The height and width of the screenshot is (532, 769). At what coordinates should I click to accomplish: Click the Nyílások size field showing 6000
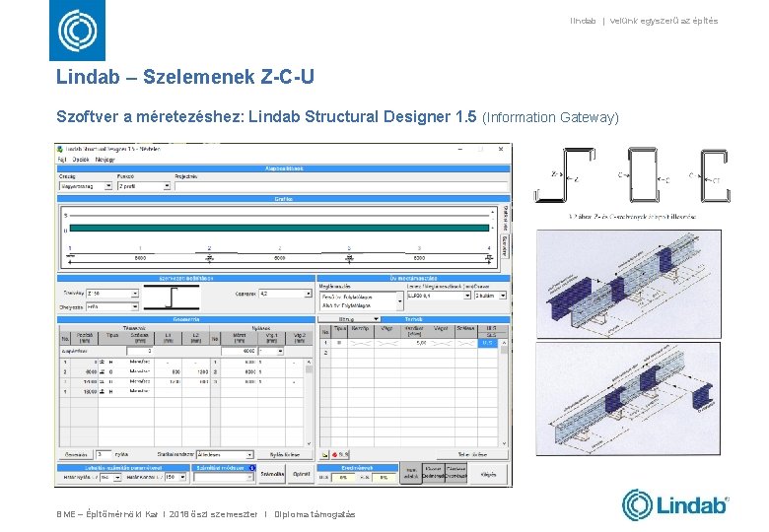click(x=239, y=351)
